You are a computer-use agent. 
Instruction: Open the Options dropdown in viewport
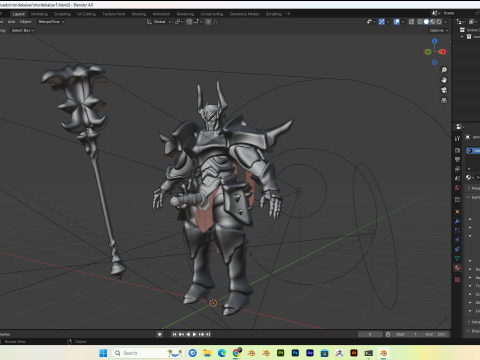(439, 30)
